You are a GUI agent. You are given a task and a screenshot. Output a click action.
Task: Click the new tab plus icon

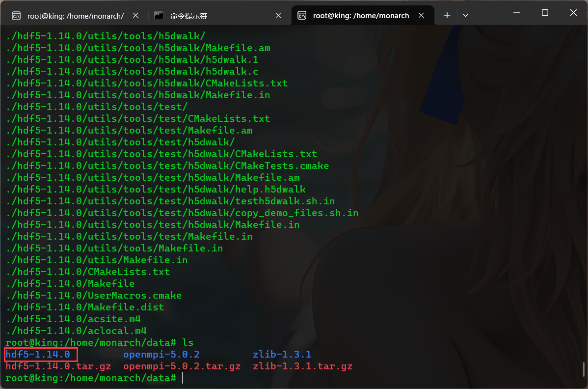click(x=447, y=15)
